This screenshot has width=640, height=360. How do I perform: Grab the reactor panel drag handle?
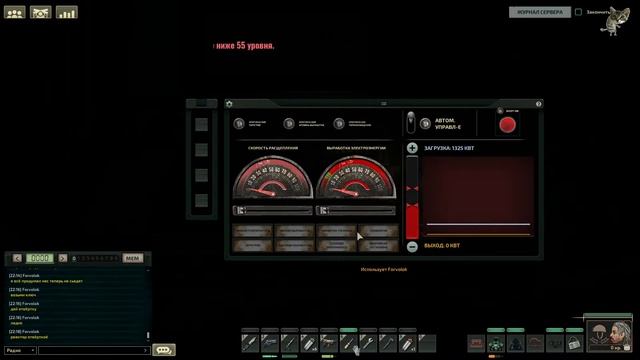pyautogui.click(x=384, y=104)
